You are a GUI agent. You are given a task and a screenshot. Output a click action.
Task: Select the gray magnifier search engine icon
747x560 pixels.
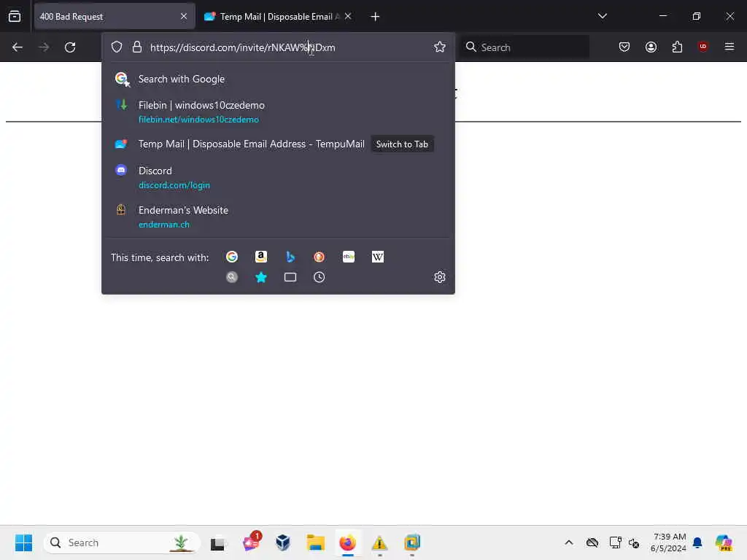pyautogui.click(x=232, y=277)
